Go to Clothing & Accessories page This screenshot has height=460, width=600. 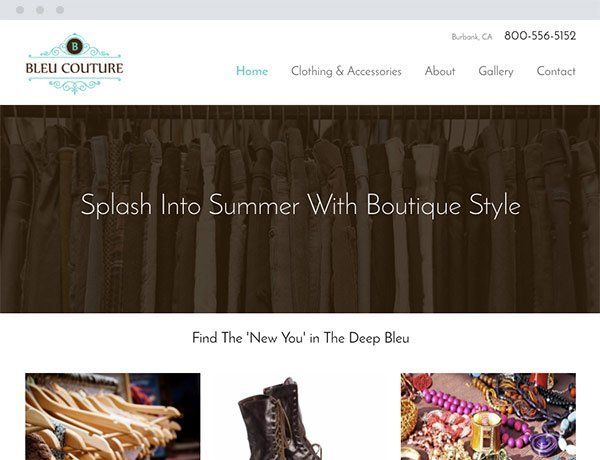pos(346,71)
